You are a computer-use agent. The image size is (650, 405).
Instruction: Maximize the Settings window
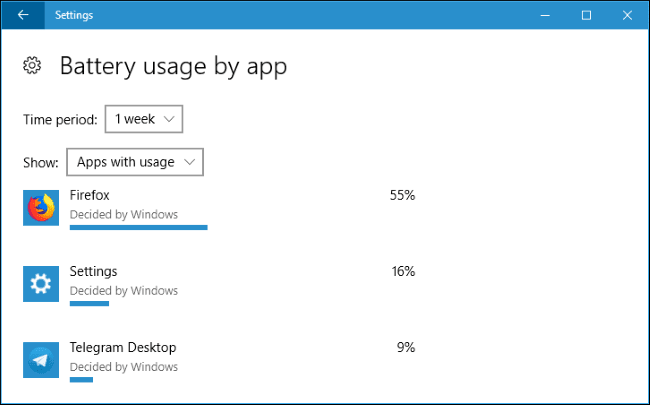coord(586,15)
